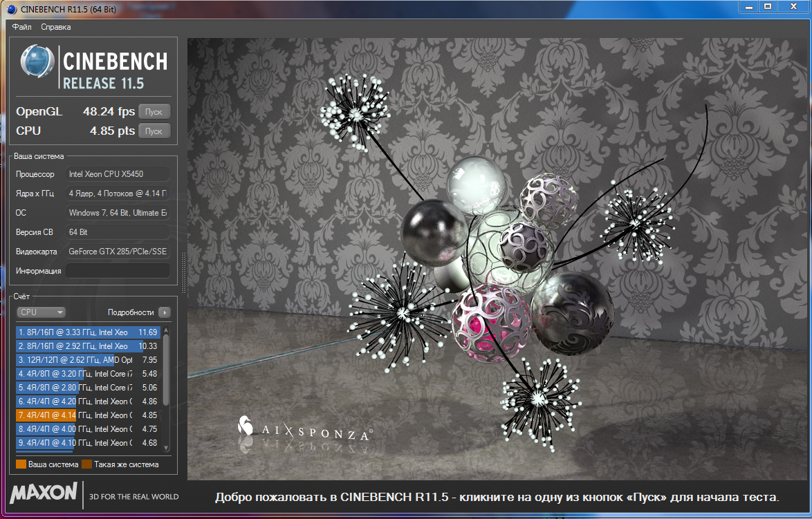The height and width of the screenshot is (519, 812).
Task: Select ranking row 1 with score 11.69
Action: click(88, 332)
